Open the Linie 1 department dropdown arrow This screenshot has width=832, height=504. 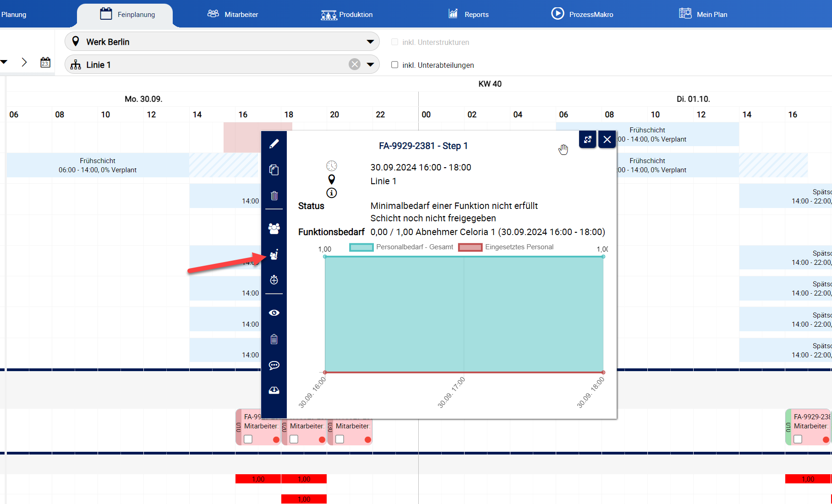(370, 65)
